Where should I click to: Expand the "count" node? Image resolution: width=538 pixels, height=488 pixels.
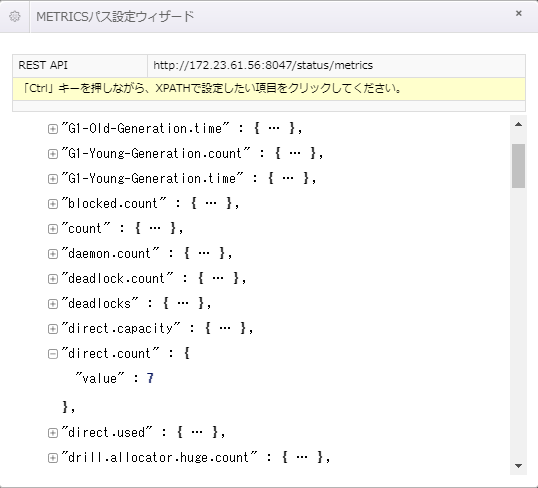click(x=52, y=229)
